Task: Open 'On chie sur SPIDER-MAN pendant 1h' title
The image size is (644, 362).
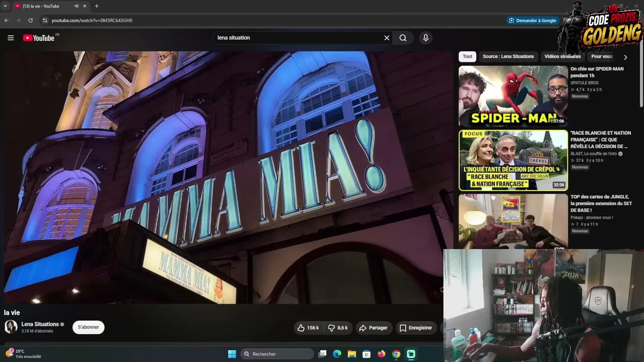Action: click(597, 72)
